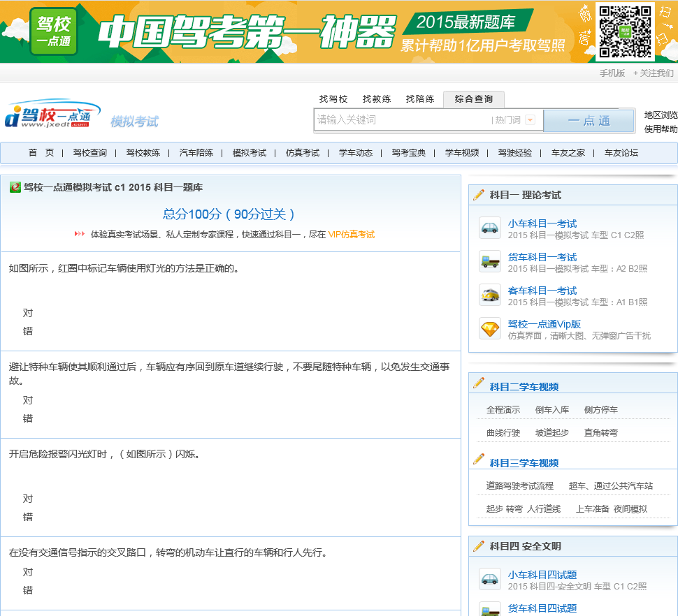Answer 错 for the 避让特种车辆 question
The height and width of the screenshot is (616, 678).
(x=28, y=418)
